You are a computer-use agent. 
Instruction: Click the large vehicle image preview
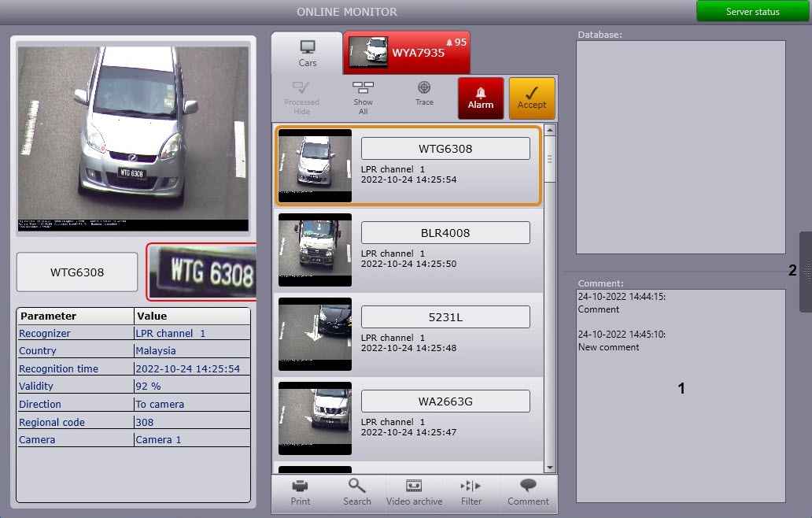point(133,139)
